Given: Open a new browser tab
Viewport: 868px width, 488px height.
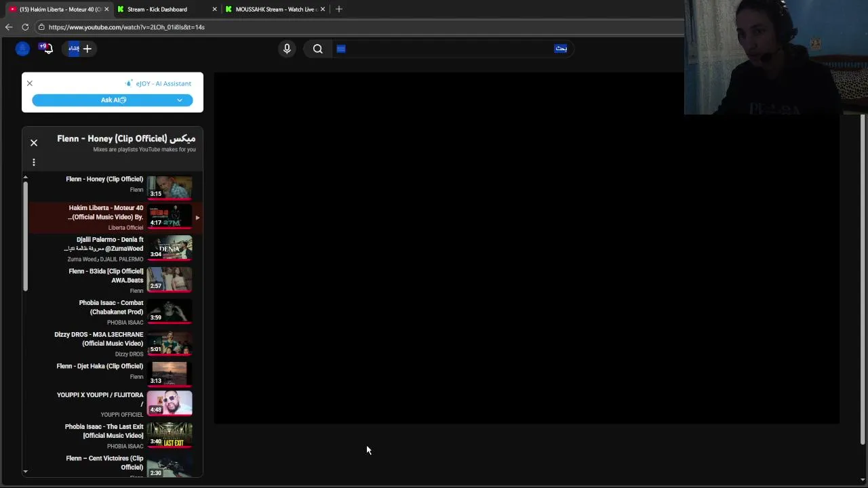Looking at the screenshot, I should coord(339,9).
